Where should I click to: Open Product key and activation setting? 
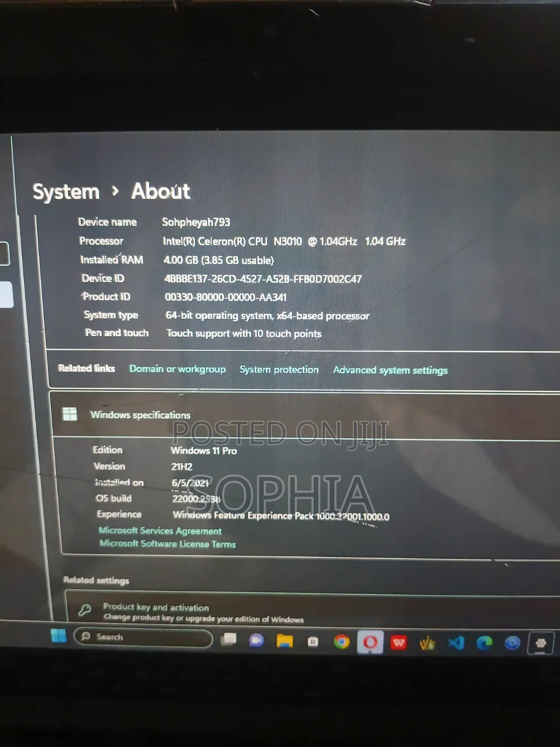(313, 607)
